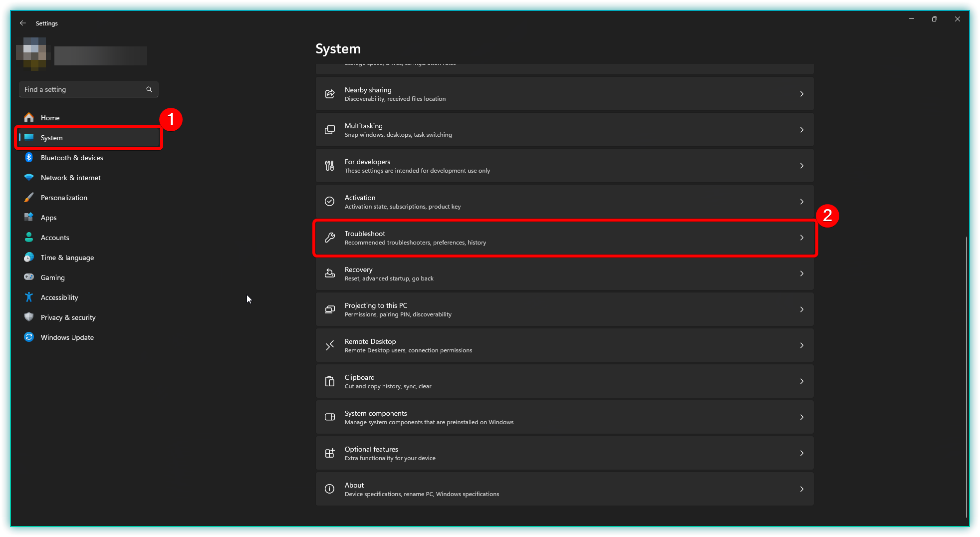Click the Windows Update sync icon
This screenshot has width=980, height=537.
(x=29, y=337)
